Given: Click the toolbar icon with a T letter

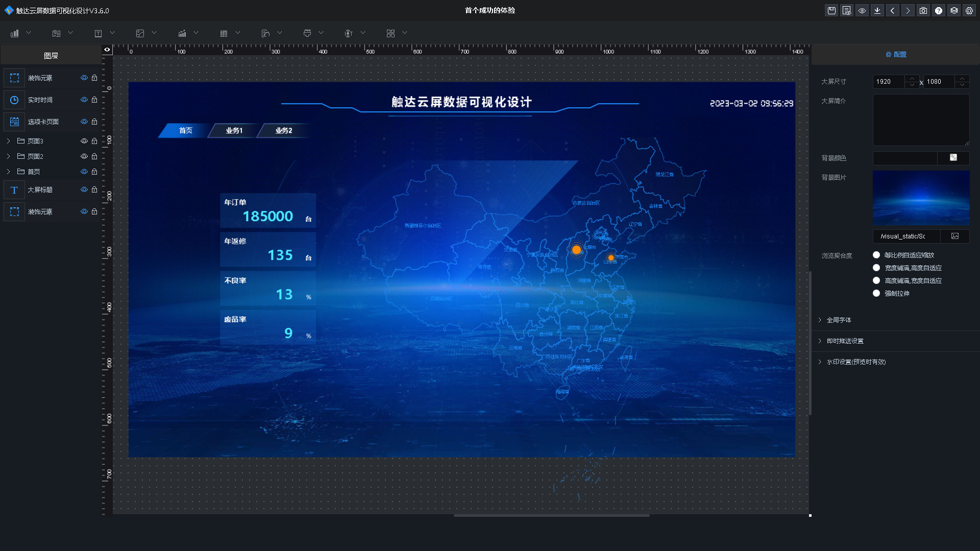Looking at the screenshot, I should pos(349,33).
